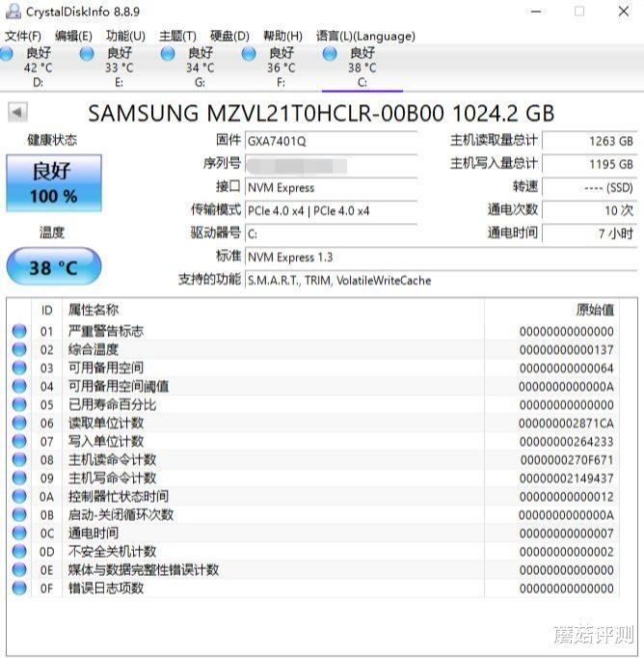Click status dot for attribute 0F 错误日志项数
The width and height of the screenshot is (644, 658).
pyautogui.click(x=19, y=588)
